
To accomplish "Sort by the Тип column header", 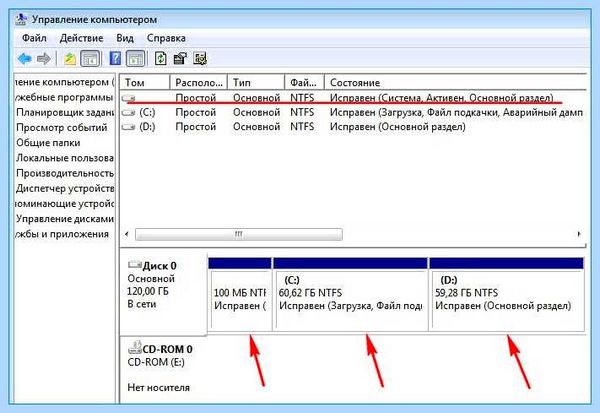I will [x=256, y=83].
